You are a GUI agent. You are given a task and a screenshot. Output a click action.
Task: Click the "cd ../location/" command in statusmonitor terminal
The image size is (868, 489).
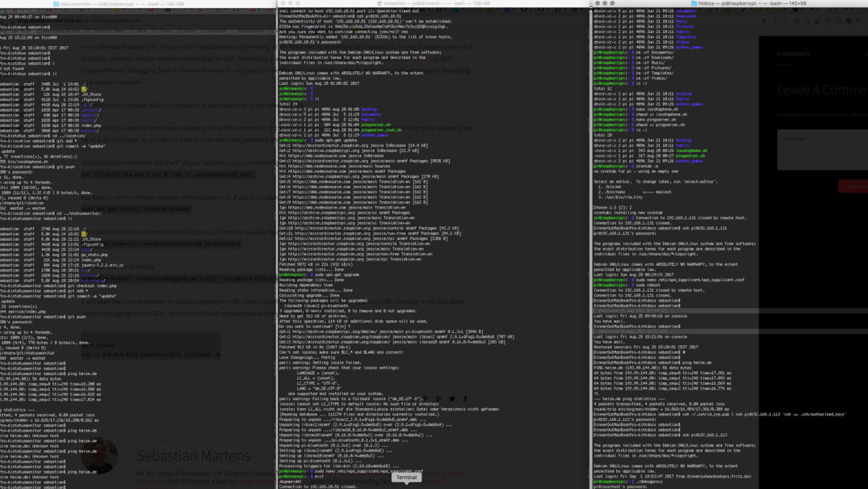pyautogui.click(x=69, y=135)
